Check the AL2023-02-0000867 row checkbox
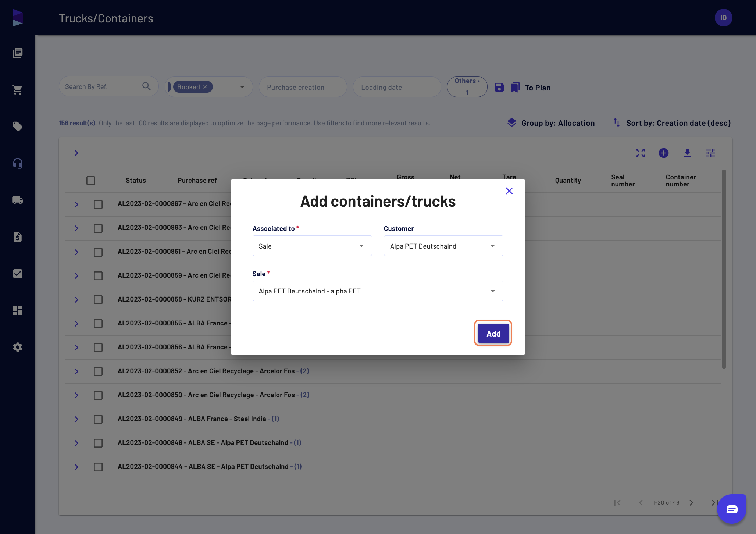This screenshot has height=534, width=756. (98, 204)
